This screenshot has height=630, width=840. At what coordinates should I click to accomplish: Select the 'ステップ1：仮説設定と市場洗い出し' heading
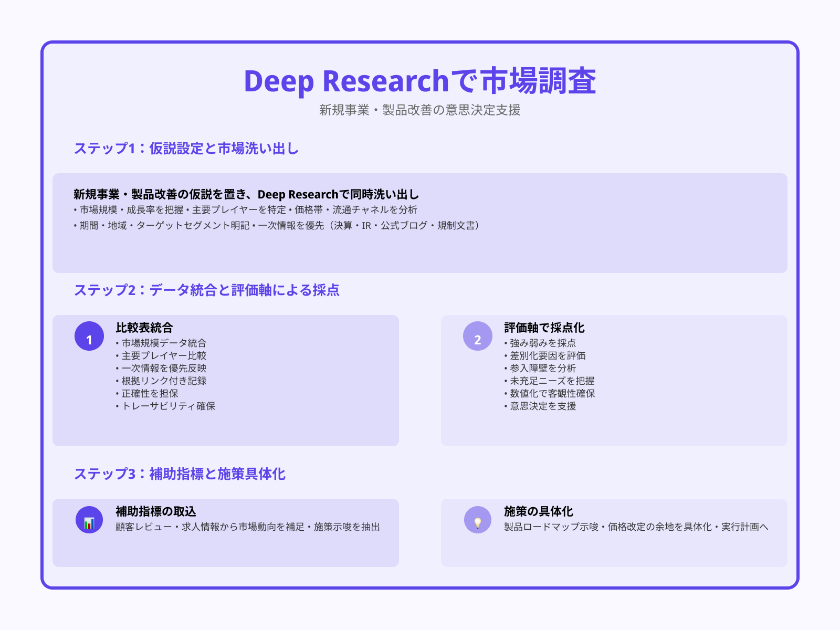click(x=186, y=149)
